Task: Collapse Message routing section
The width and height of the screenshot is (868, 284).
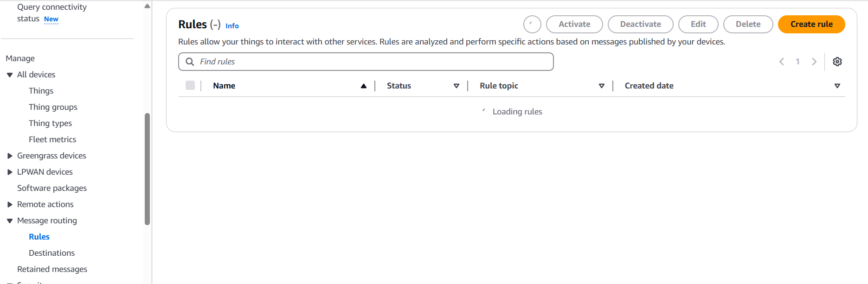Action: [x=10, y=221]
